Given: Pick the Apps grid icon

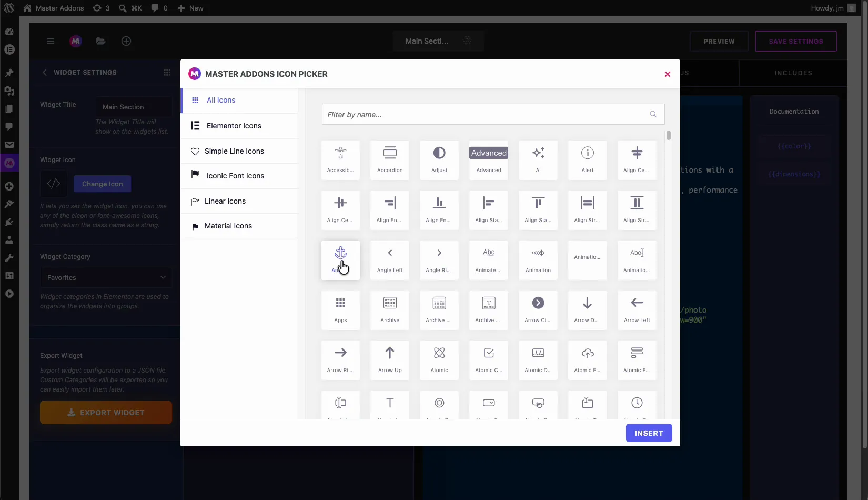Looking at the screenshot, I should click(x=340, y=310).
